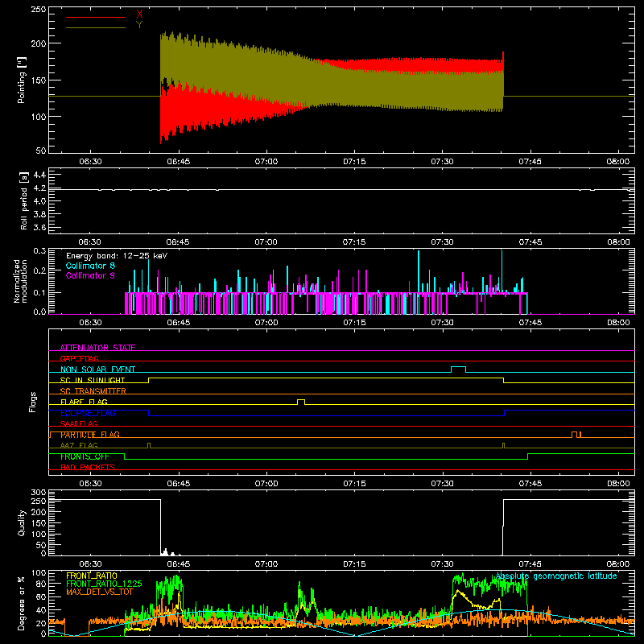Viewport: 644px width, 644px height.
Task: Click 'Energy band: 12-25 keV' annotation
Action: 117,256
